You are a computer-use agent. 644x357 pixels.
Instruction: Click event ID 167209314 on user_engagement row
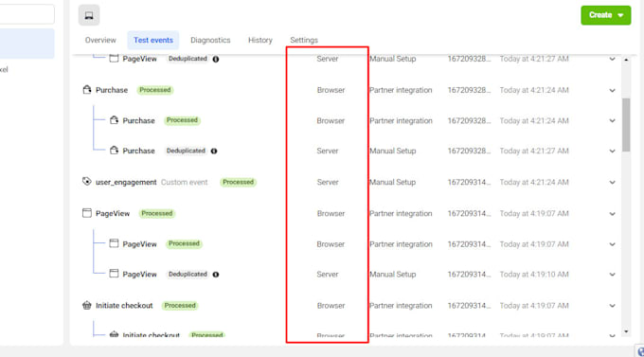click(469, 182)
